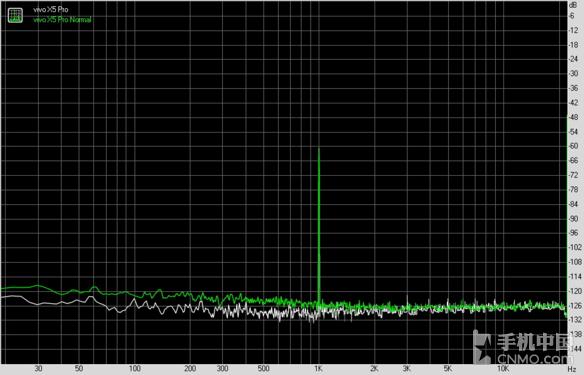Click the 10K label on the frequency axis
This screenshot has width=584, height=375.
tap(503, 369)
